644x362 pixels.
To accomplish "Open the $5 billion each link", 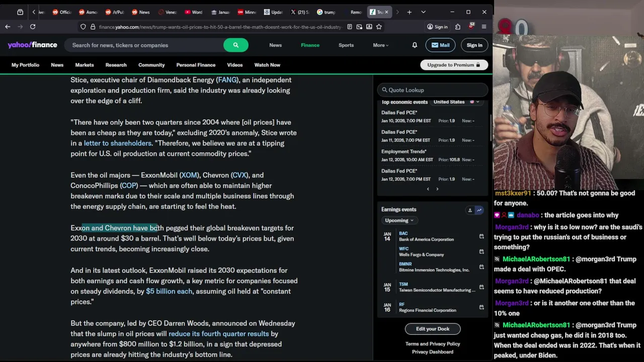I will click(x=169, y=291).
